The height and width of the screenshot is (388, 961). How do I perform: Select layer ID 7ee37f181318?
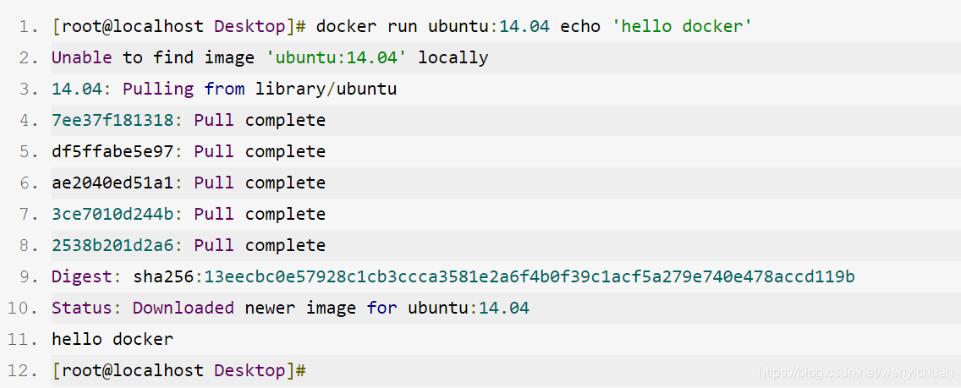tap(113, 120)
